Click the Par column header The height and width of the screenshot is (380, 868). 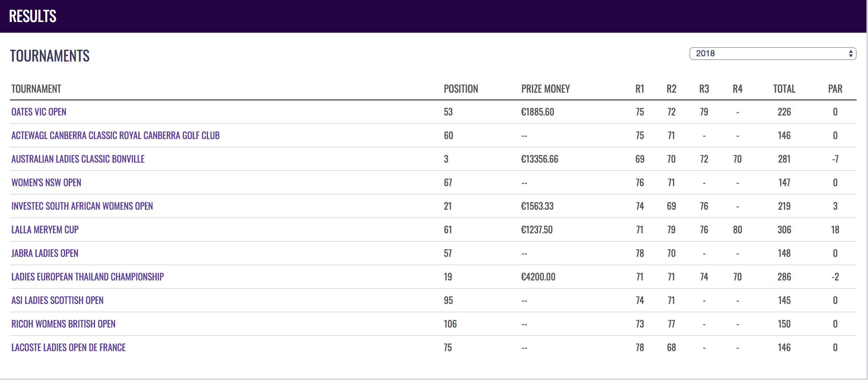(835, 89)
